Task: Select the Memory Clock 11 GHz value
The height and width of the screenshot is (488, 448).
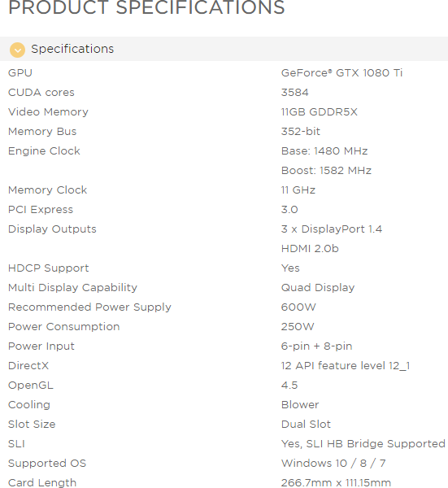Action: tap(298, 190)
